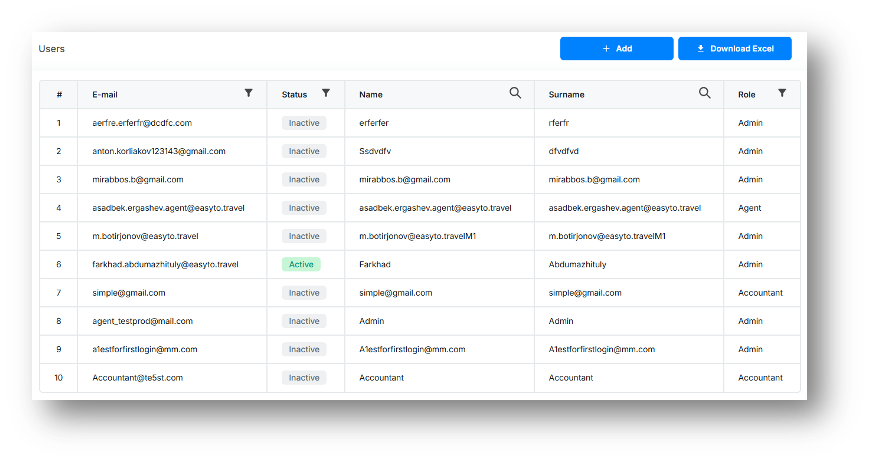Select the agent_testprod@mail.com email cell
Viewport: 870px width, 462px height.
tap(143, 321)
